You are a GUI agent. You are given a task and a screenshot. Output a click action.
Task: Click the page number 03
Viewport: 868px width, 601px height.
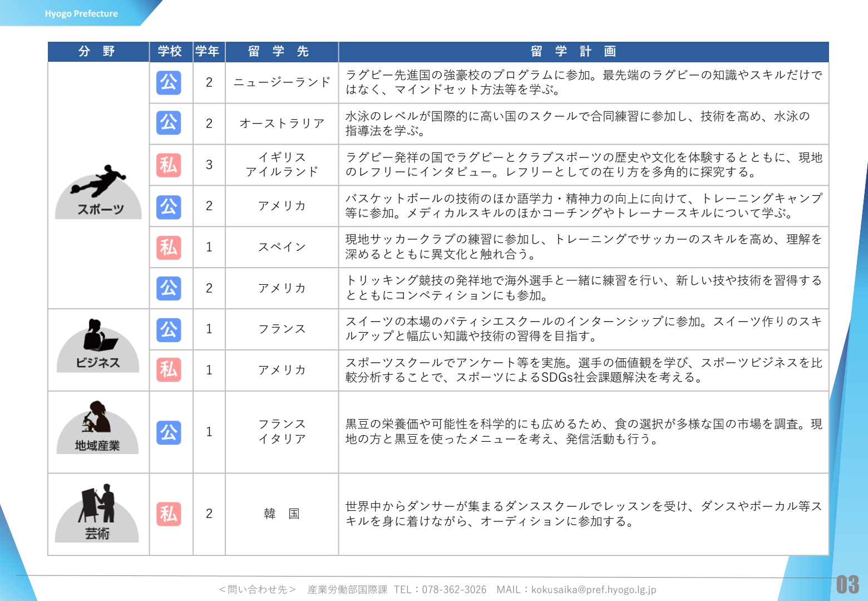[848, 585]
